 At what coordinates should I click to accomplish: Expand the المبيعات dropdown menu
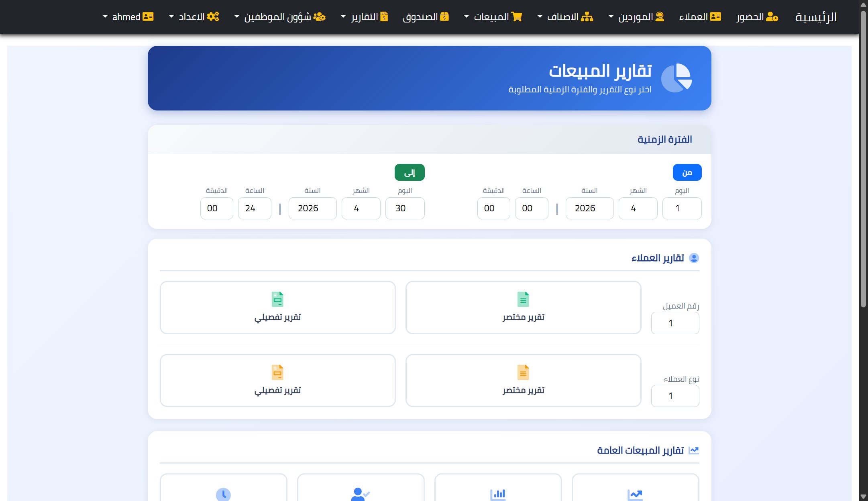point(493,17)
